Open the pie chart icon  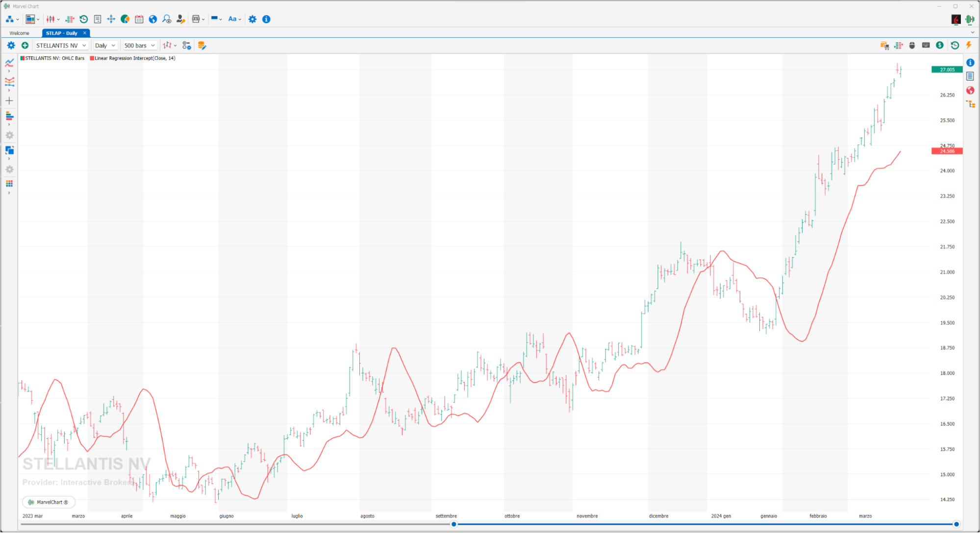coord(125,19)
